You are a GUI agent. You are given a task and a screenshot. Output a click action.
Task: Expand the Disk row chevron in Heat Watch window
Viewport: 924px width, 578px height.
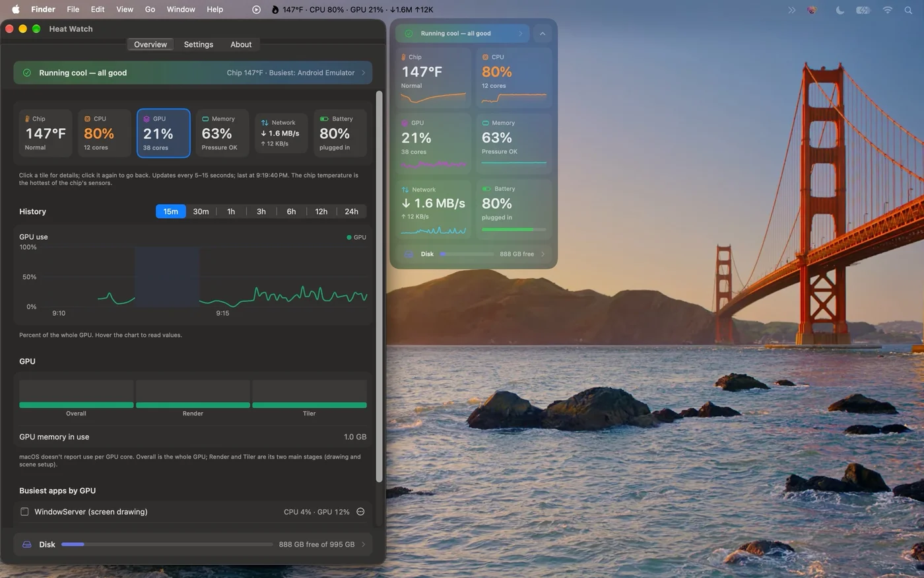pos(363,544)
